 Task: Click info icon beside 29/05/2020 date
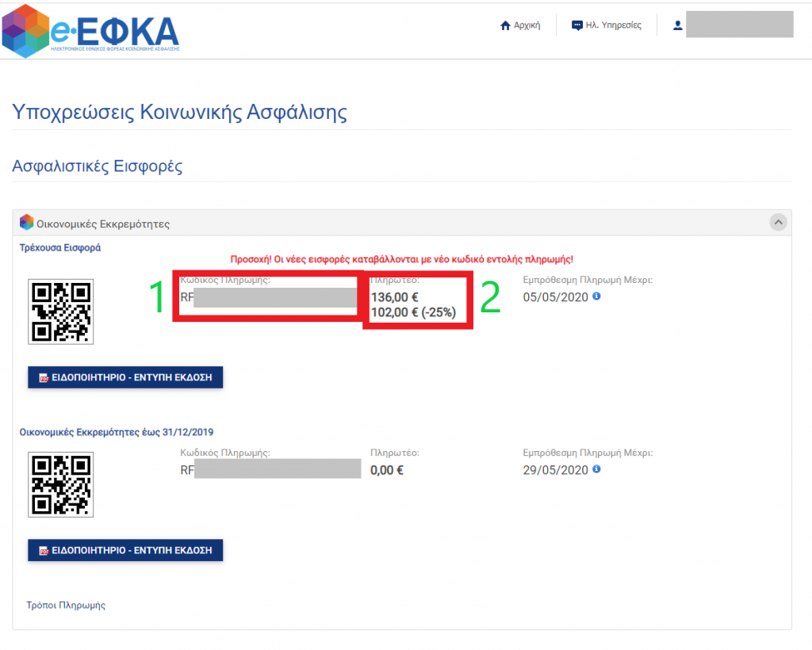click(596, 468)
